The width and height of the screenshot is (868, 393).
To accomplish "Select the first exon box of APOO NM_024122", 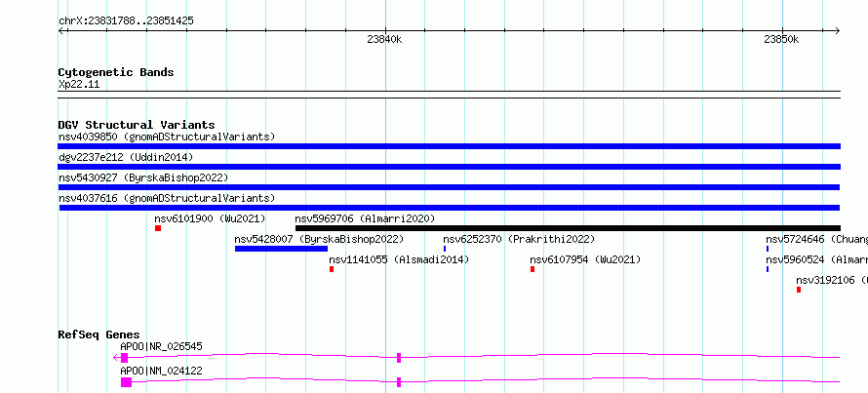I will (126, 382).
